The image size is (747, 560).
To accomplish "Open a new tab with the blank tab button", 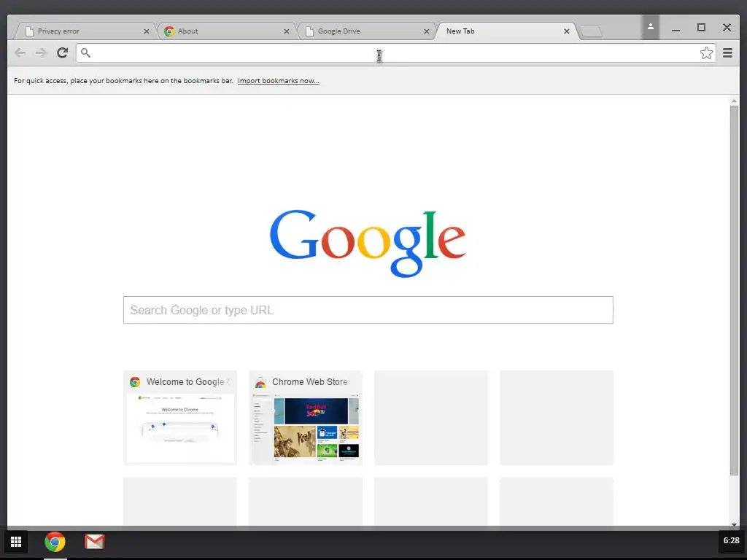I will pos(591,32).
